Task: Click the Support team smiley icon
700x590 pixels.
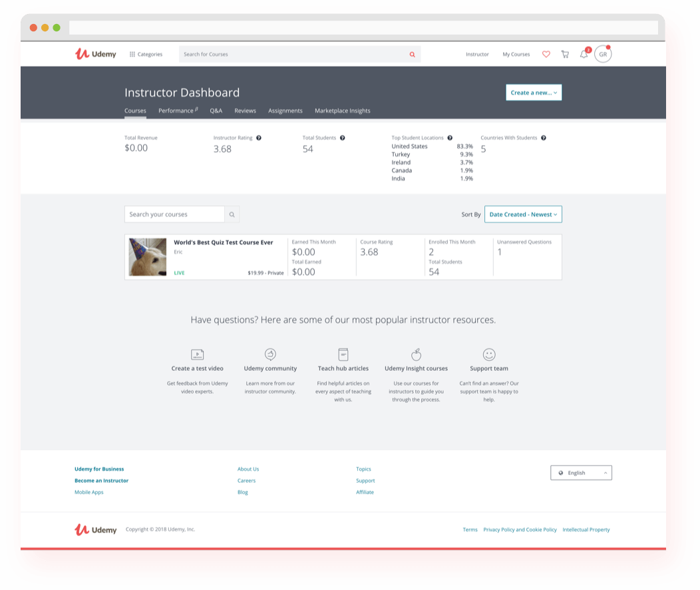Action: 489,355
